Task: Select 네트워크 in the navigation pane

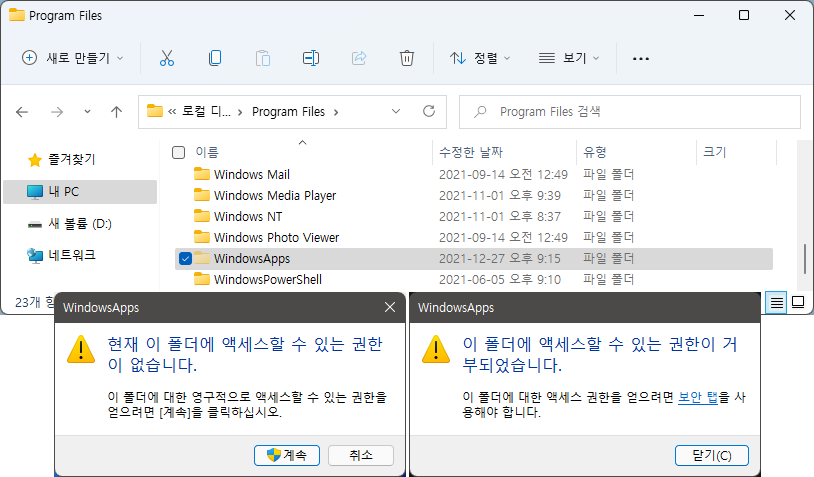Action: (72, 255)
